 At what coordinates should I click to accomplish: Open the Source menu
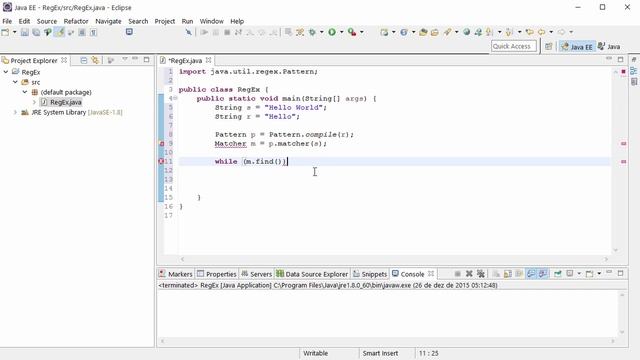[47, 21]
